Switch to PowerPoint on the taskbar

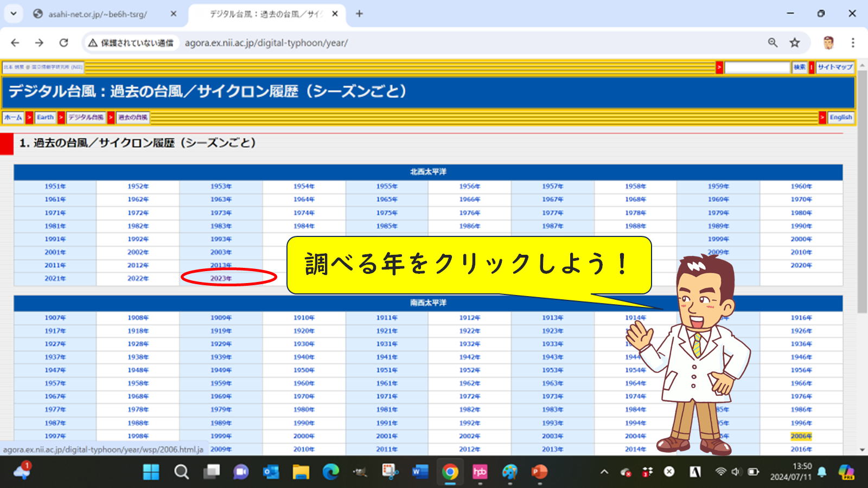pos(539,472)
